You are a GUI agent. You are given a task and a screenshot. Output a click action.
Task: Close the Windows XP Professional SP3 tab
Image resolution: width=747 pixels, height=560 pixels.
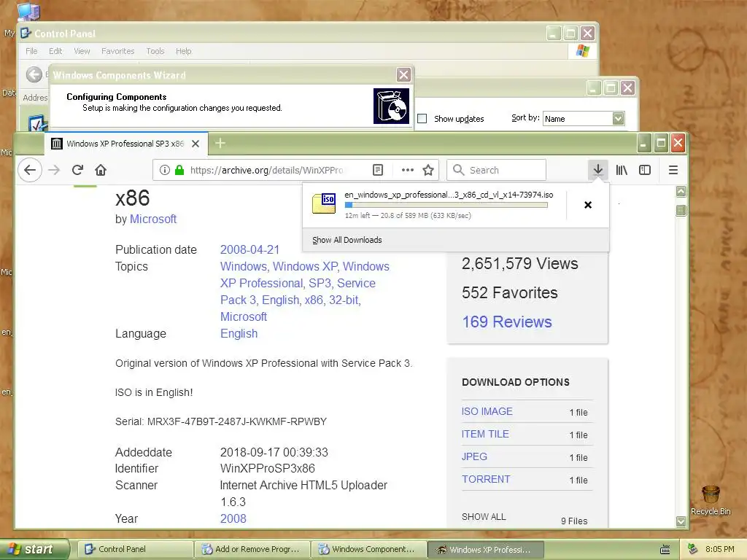[x=196, y=144]
